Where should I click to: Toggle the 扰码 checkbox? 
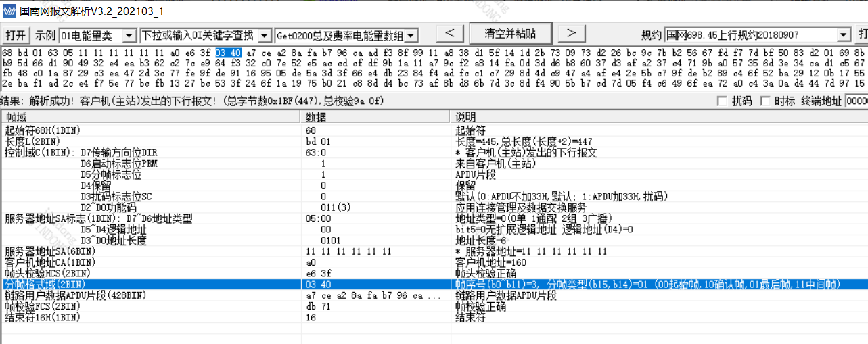(x=721, y=101)
